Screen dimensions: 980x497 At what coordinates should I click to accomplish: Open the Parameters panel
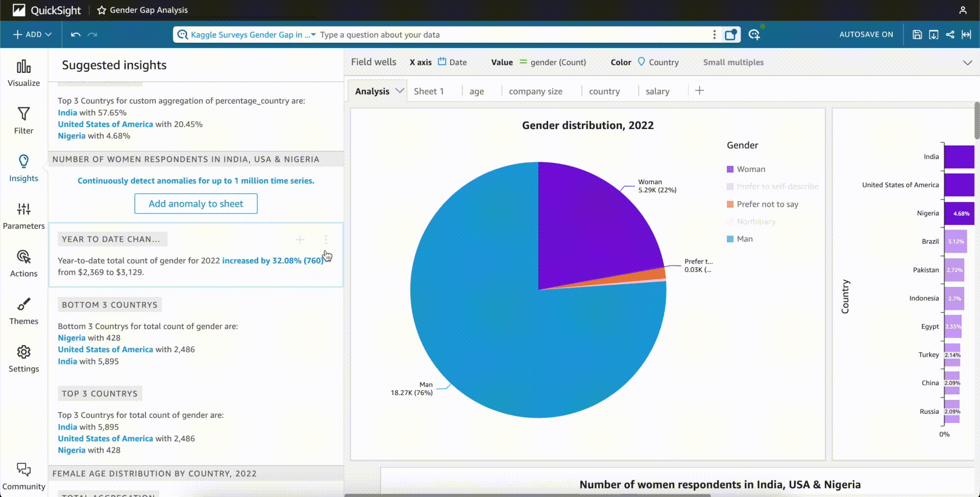tap(23, 216)
